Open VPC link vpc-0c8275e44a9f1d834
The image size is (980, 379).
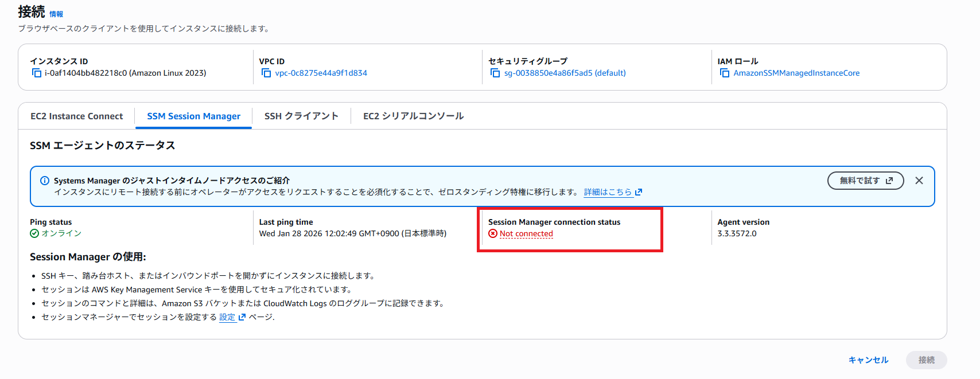point(321,73)
